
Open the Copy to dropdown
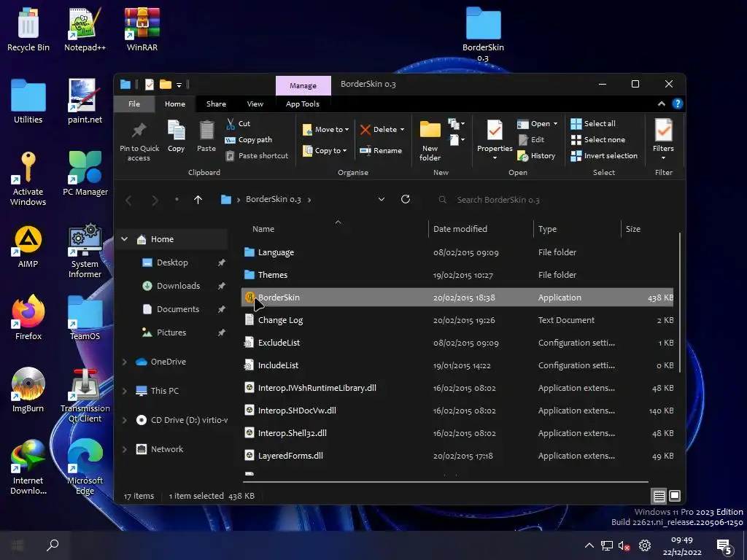(x=325, y=151)
